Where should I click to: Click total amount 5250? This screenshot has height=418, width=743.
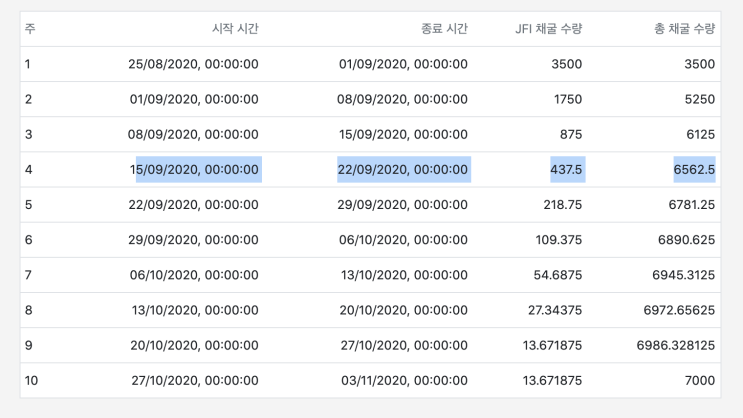click(x=699, y=99)
